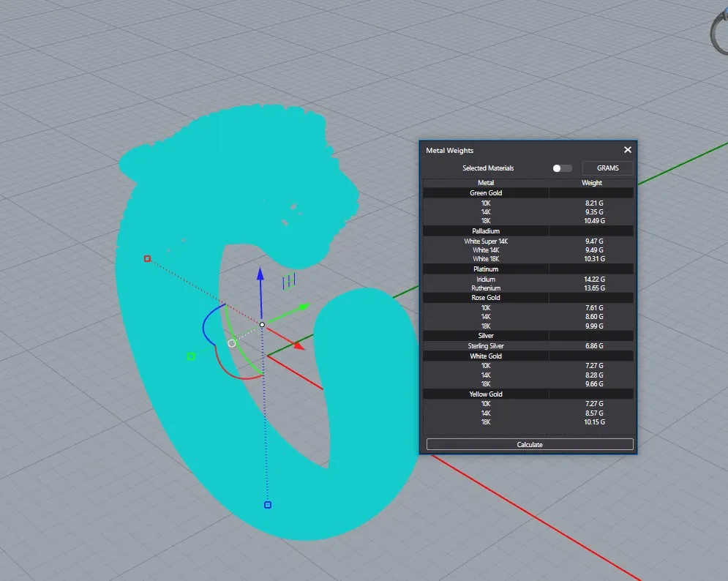Viewport: 728px width, 581px height.
Task: Select the blue square scale handle
Action: pyautogui.click(x=268, y=505)
